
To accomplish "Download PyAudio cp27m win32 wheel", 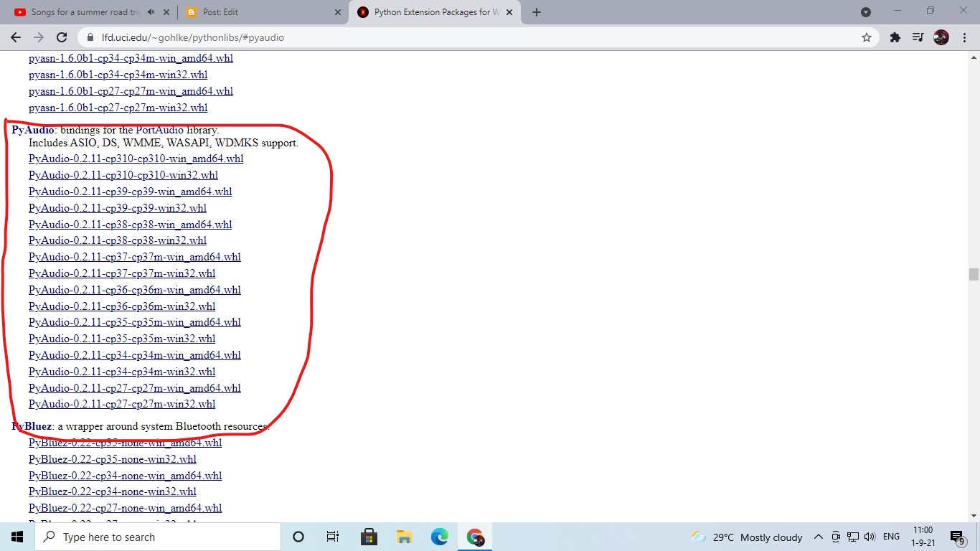I will [x=122, y=404].
